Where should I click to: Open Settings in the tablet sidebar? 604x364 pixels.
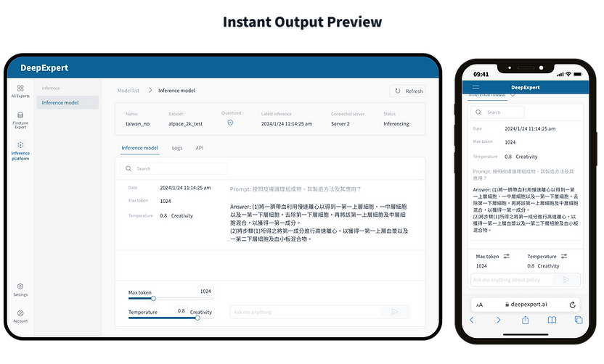click(x=20, y=290)
